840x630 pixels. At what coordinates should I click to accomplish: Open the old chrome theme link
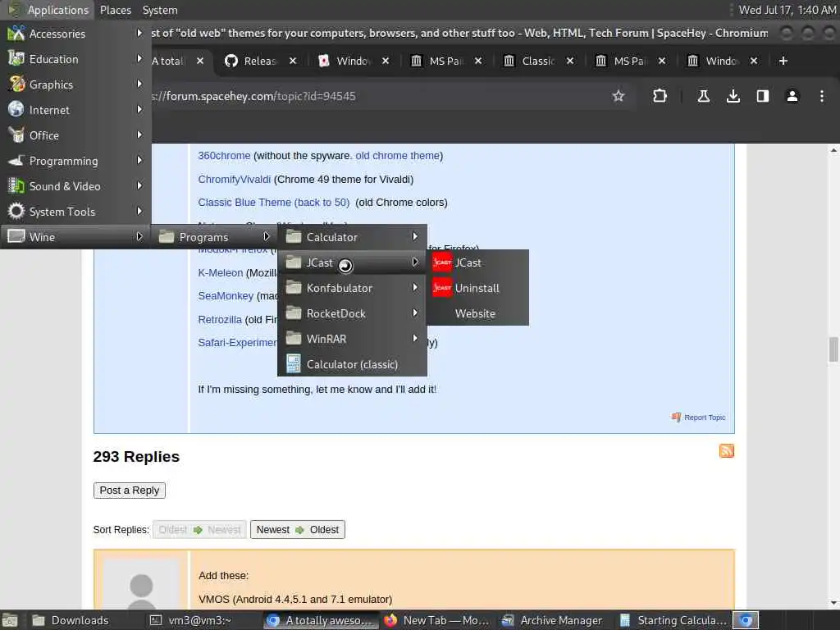coord(398,155)
